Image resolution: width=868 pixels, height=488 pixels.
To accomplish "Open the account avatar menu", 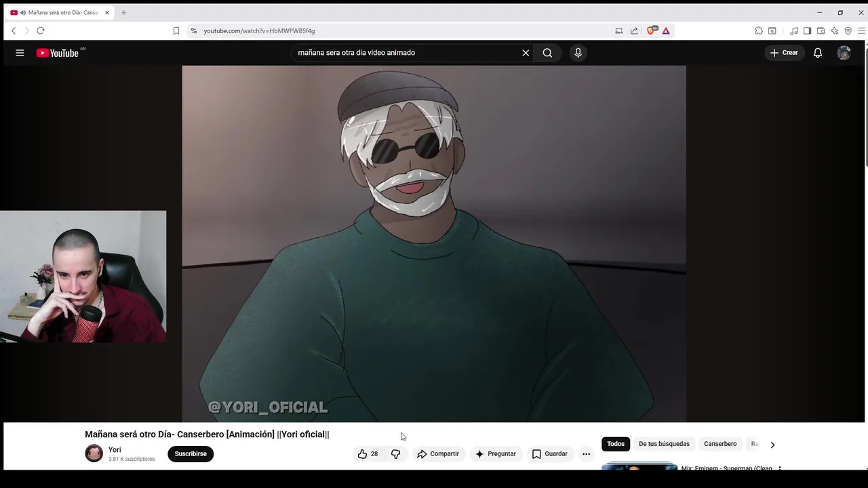I will click(x=844, y=53).
